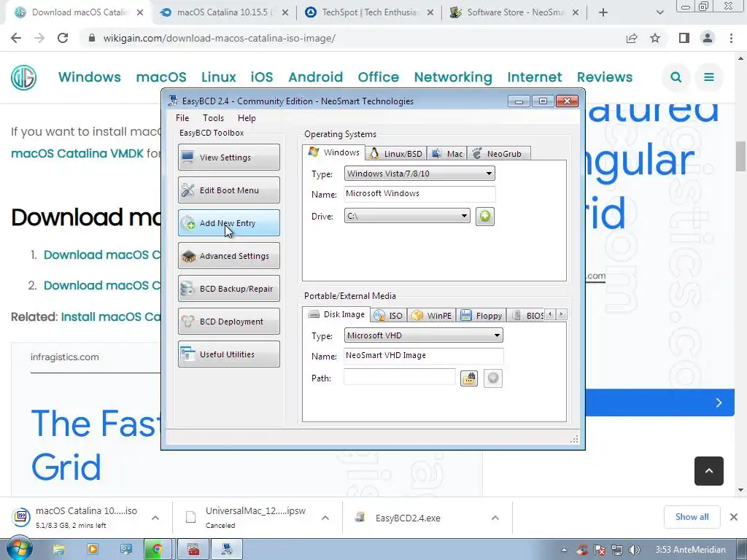Bookmark this page with the star icon
Viewport: 747px width, 560px height.
pos(655,38)
